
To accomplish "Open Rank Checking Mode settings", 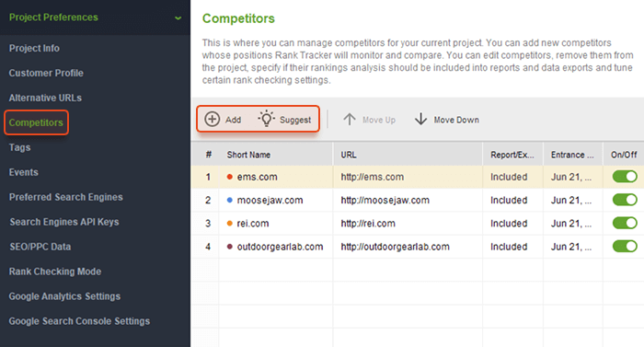I will (x=55, y=272).
